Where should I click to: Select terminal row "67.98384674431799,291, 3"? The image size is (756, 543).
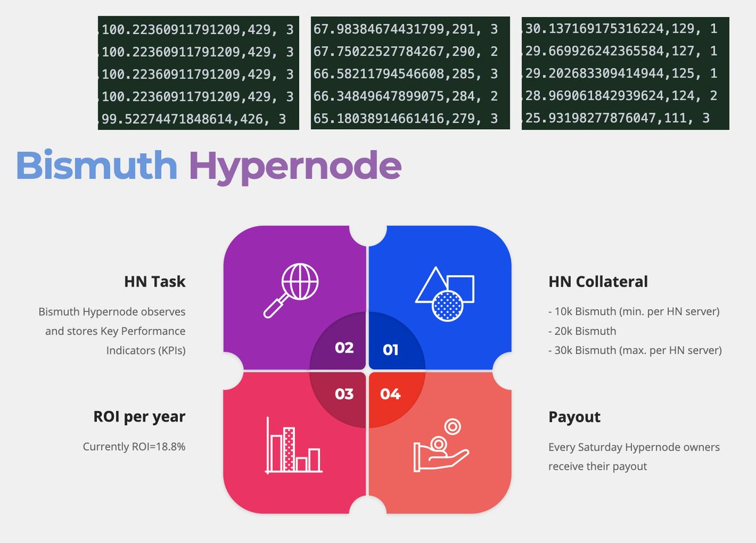point(406,28)
